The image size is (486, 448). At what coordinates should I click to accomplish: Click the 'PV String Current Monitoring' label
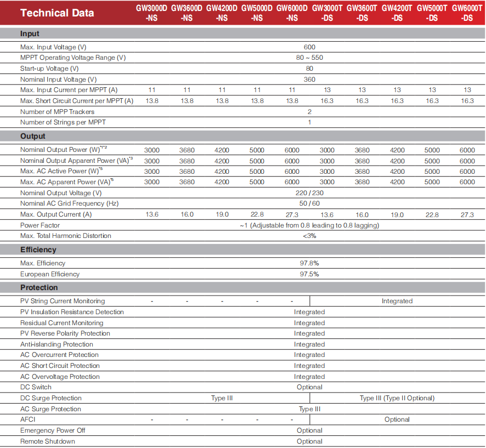[x=63, y=301]
